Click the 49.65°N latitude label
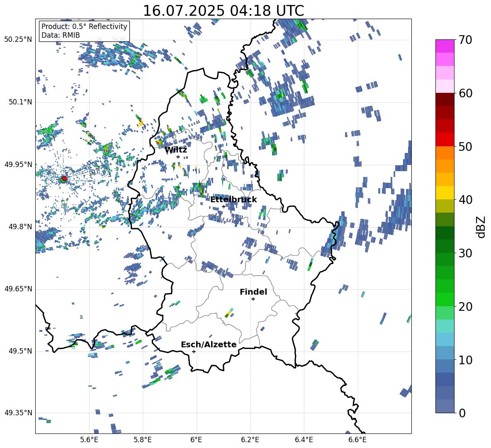491x448 pixels. 18,289
